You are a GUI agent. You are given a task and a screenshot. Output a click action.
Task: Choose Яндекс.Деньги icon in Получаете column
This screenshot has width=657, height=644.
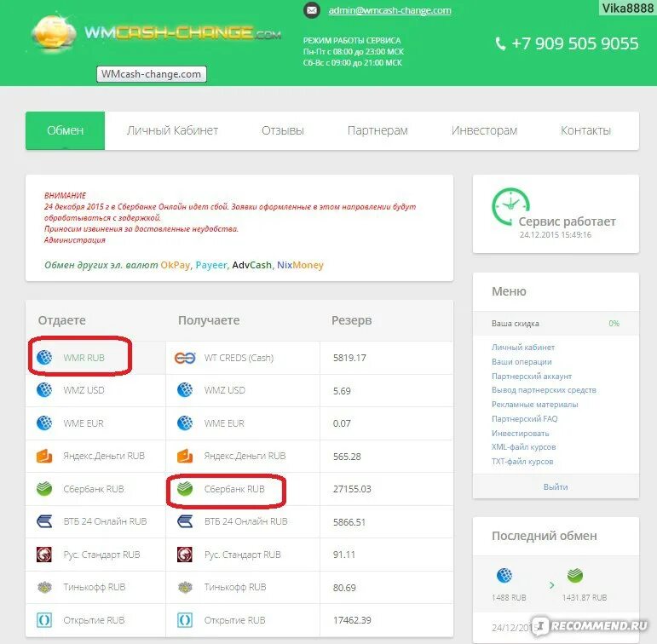pyautogui.click(x=185, y=456)
